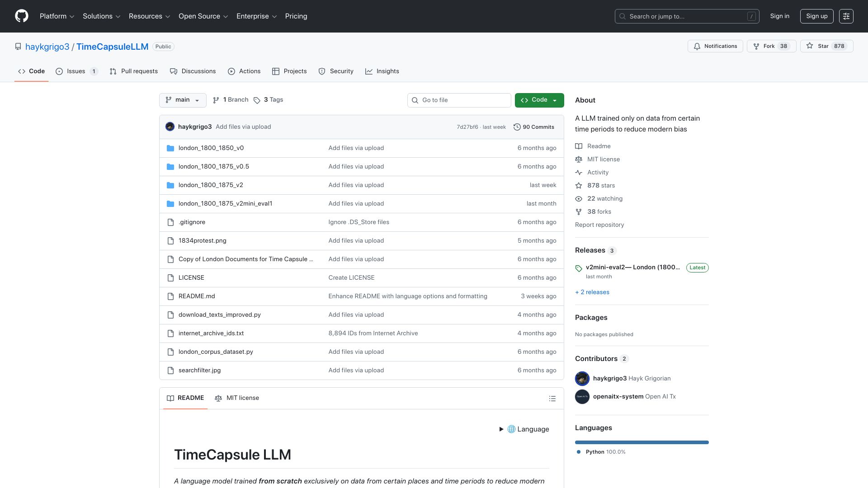
Task: Click the Search or jump to field
Action: [687, 16]
